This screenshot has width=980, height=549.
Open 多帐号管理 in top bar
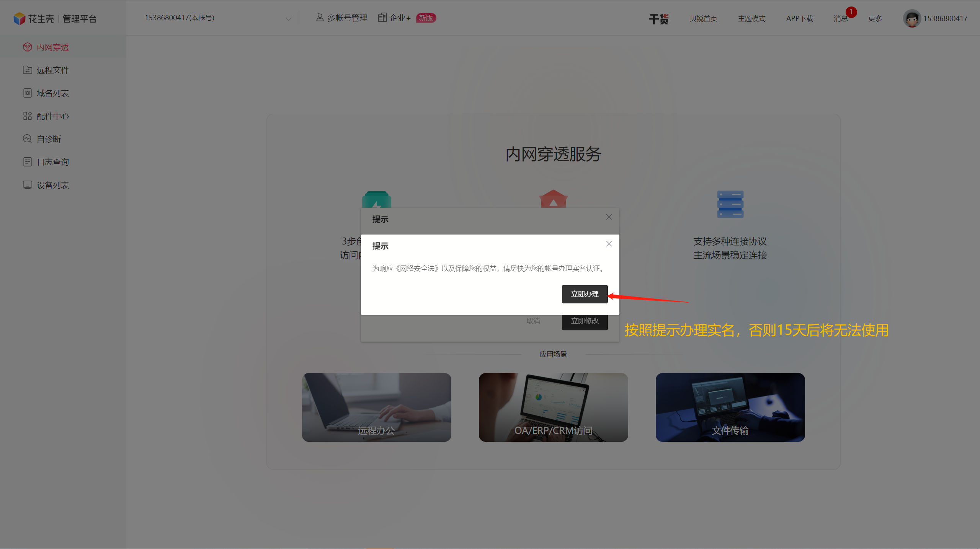pos(341,18)
